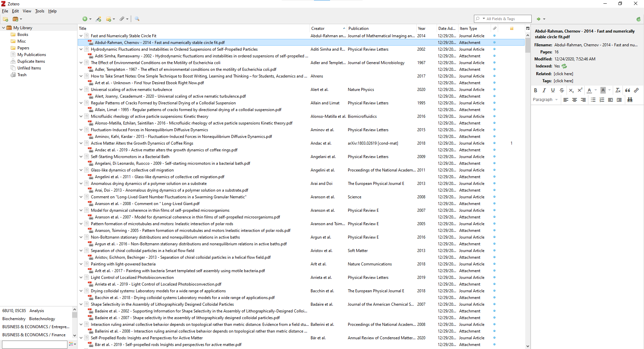Open the Locate menu dropdown arrow

(544, 19)
